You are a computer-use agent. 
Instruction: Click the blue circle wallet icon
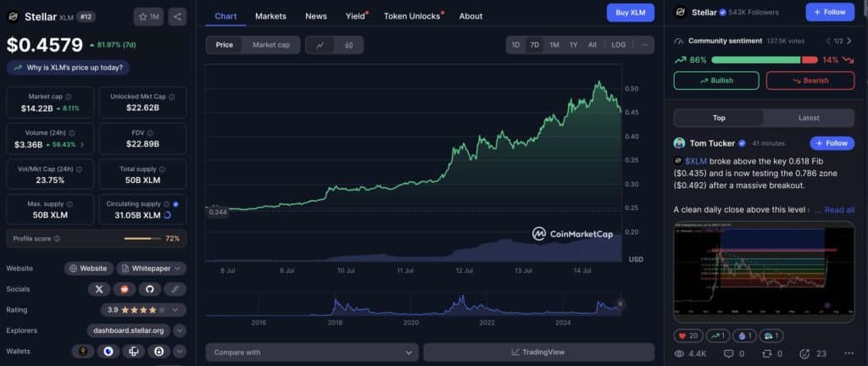(108, 351)
